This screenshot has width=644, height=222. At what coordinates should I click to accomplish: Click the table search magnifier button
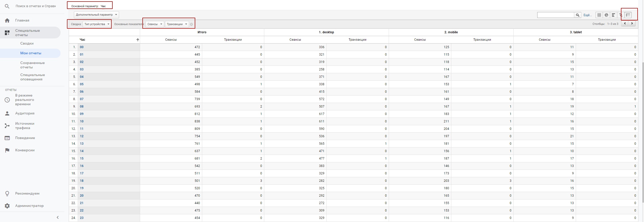coord(578,15)
